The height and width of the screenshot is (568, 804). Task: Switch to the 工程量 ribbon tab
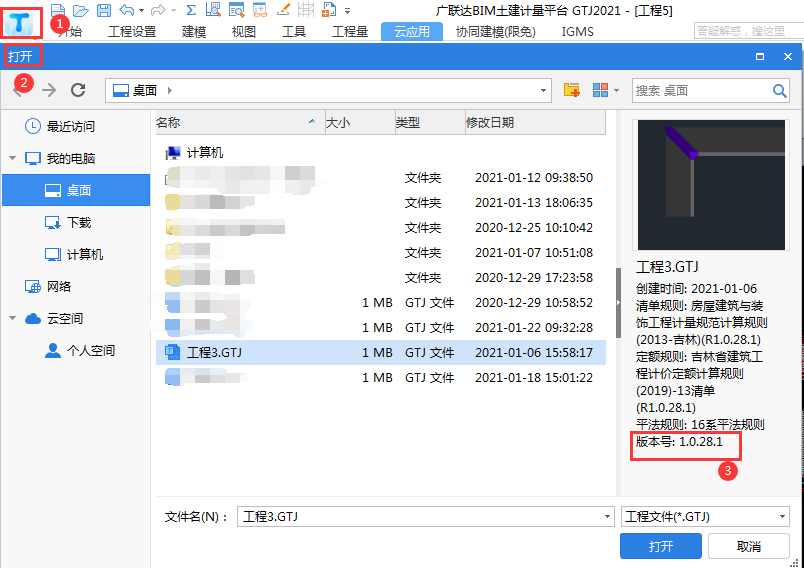350,32
